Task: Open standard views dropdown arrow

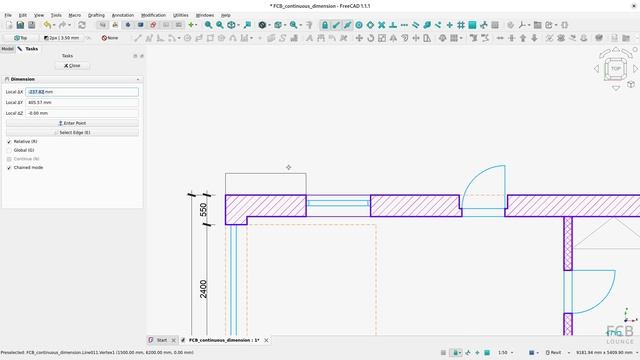Action: 238,25
